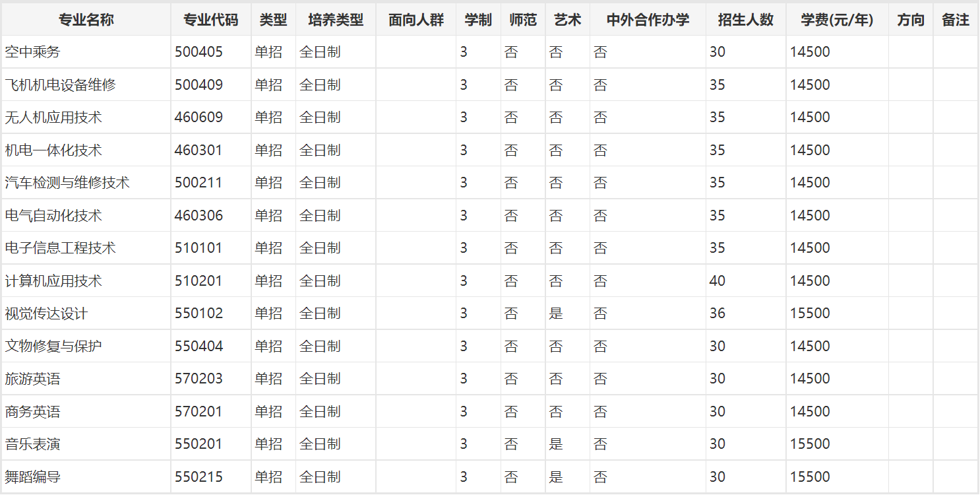
Task: Select the 电气自动化技术 major name
Action: [53, 215]
